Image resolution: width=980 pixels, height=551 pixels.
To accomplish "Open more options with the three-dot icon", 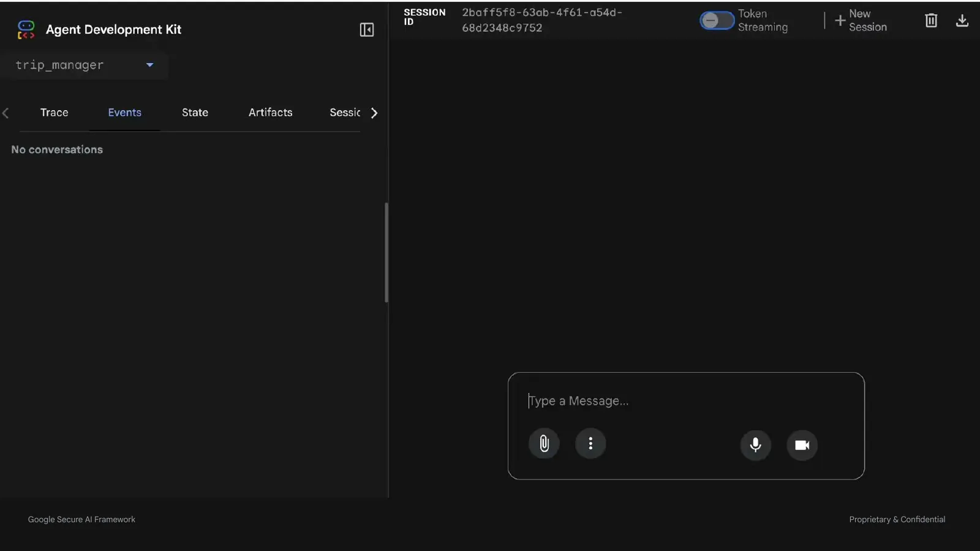I will 590,443.
